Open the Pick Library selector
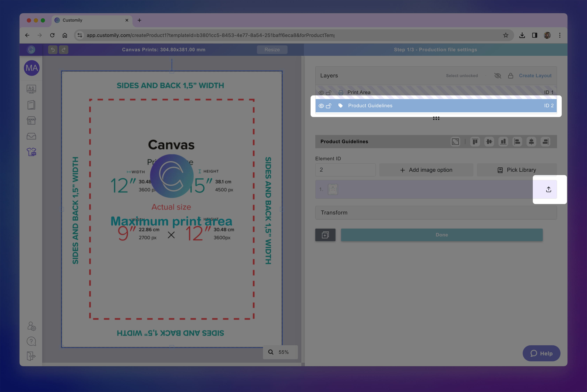Screen dimensions: 587x392 pyautogui.click(x=517, y=170)
